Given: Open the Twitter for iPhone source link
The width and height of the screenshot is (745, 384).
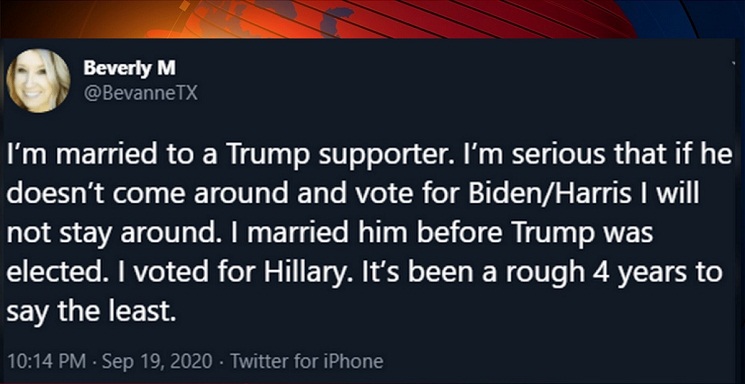Looking at the screenshot, I should pos(306,362).
